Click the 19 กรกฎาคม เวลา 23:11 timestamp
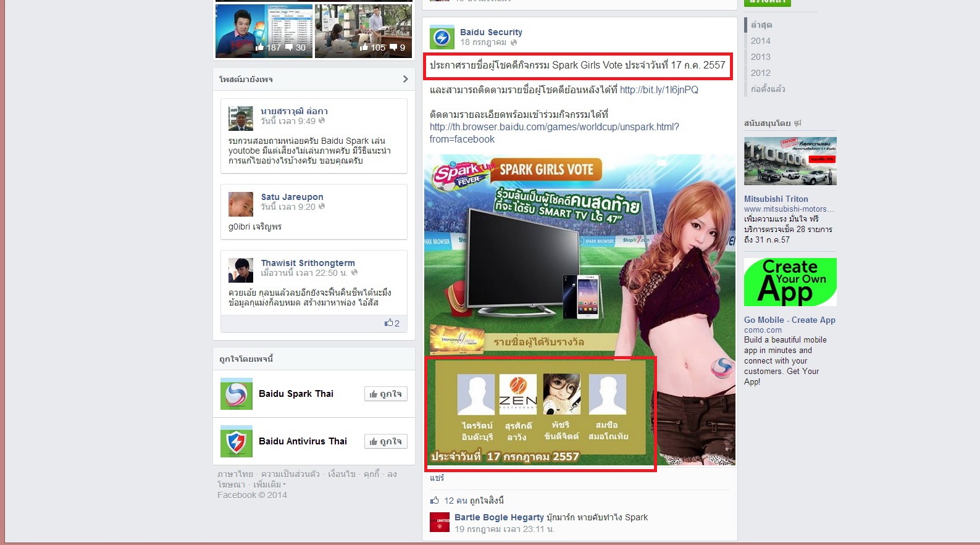 (505, 529)
